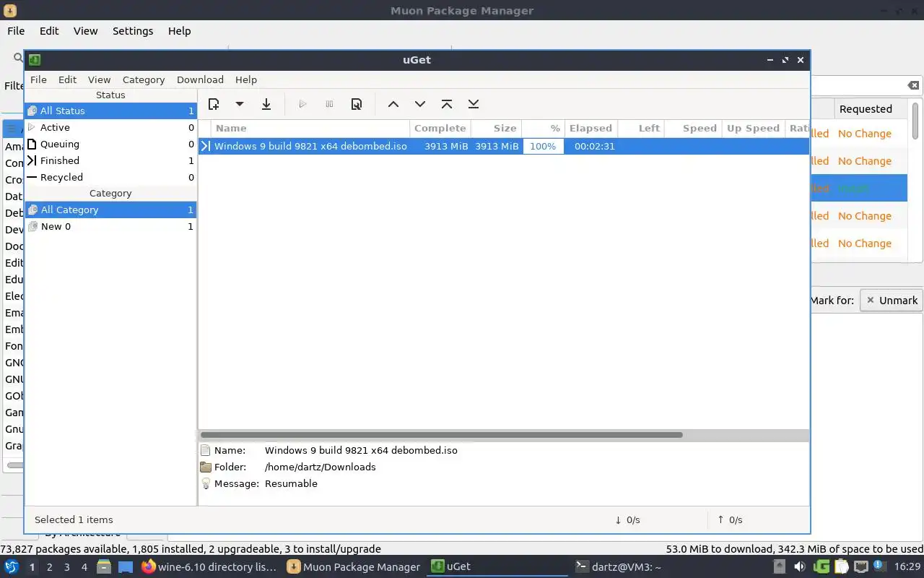
Task: Click the network tray icon
Action: click(861, 567)
